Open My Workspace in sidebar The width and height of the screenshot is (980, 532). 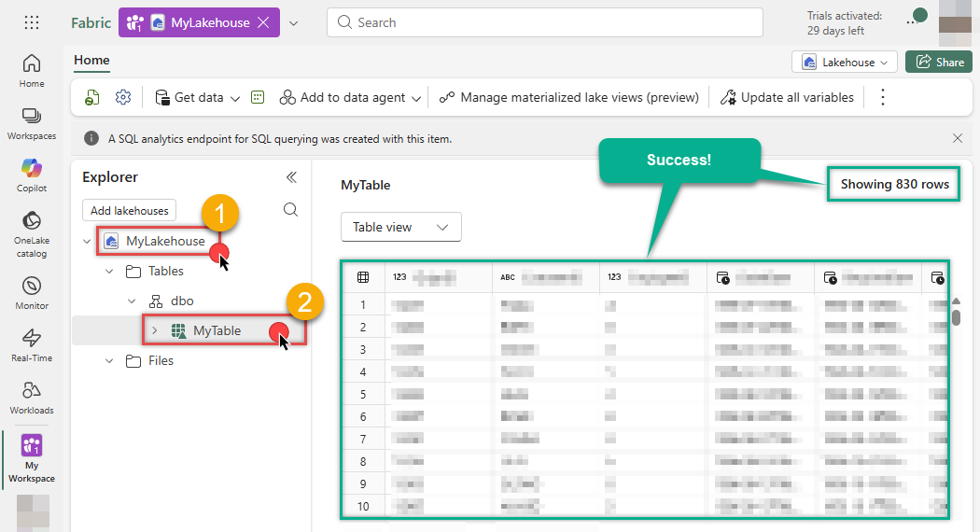tap(31, 459)
